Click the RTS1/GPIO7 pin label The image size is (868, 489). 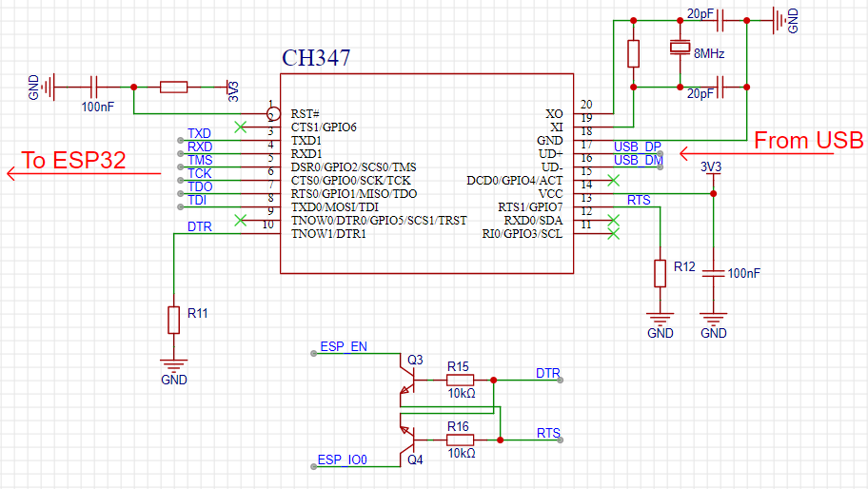530,206
